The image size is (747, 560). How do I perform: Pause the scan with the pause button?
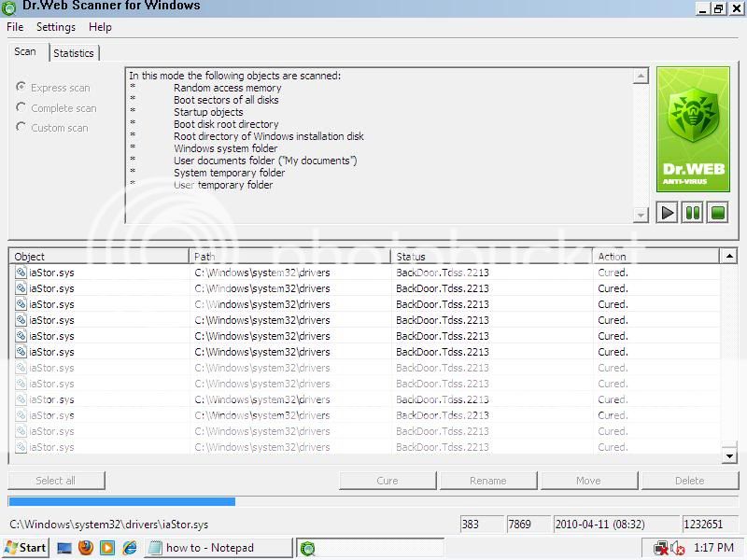pyautogui.click(x=692, y=213)
